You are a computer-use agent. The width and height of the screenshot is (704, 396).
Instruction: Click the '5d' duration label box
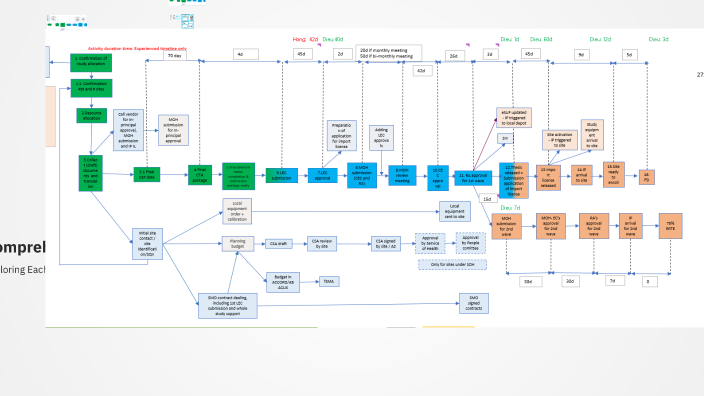(629, 55)
